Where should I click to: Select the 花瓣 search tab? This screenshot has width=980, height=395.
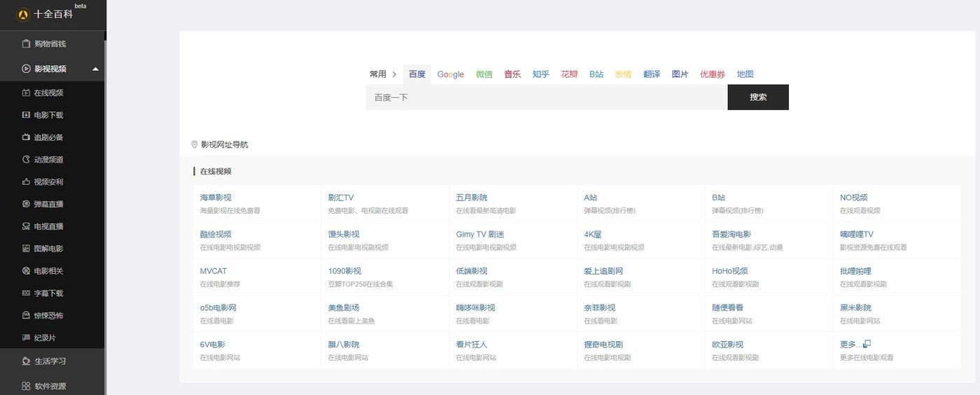(569, 74)
